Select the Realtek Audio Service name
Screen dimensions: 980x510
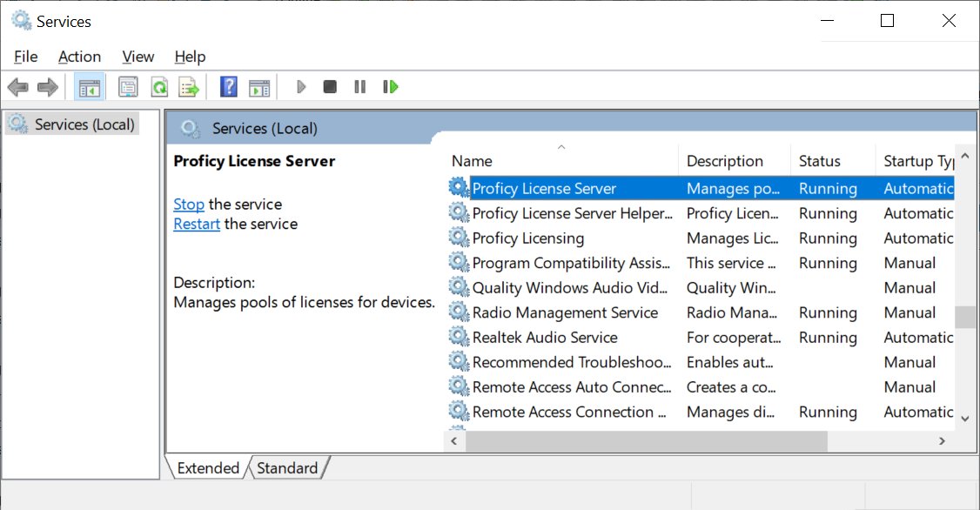coord(545,338)
